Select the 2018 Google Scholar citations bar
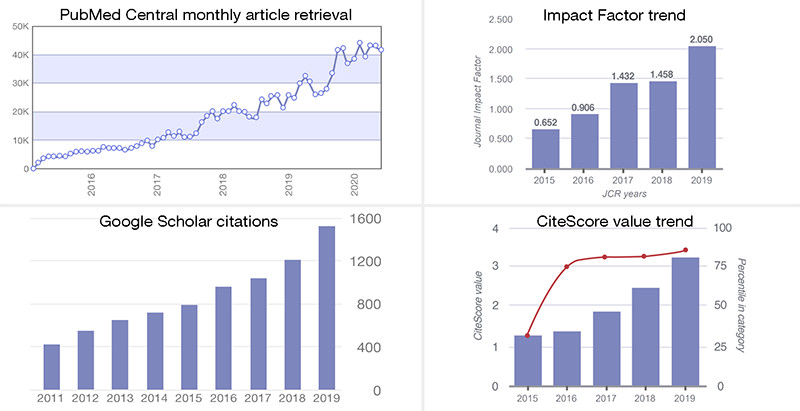The width and height of the screenshot is (800, 411). [x=292, y=325]
